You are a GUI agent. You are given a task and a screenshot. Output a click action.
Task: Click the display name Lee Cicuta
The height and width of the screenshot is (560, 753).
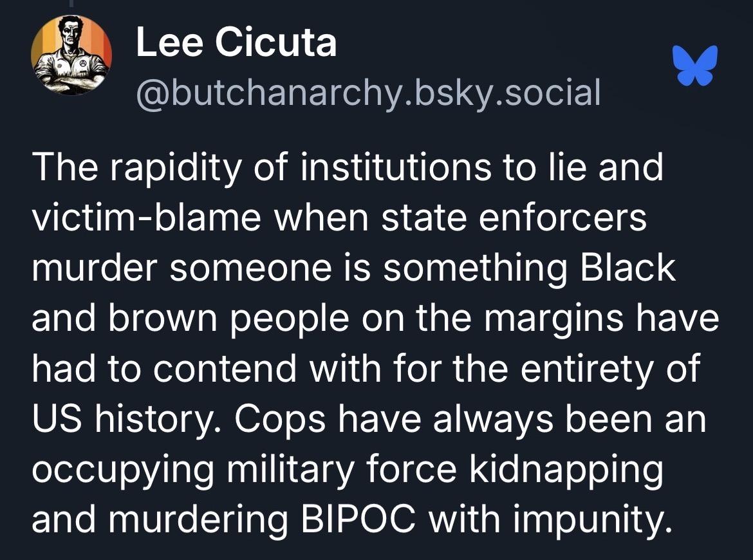coord(236,43)
